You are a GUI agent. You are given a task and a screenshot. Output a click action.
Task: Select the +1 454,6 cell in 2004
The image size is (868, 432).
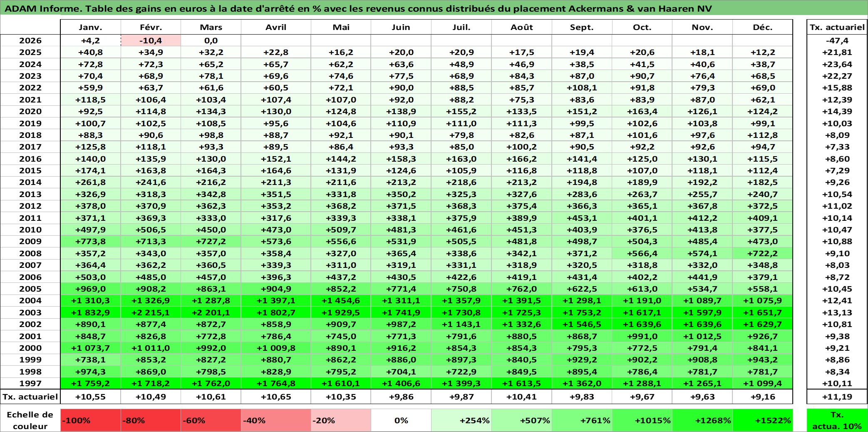[341, 300]
